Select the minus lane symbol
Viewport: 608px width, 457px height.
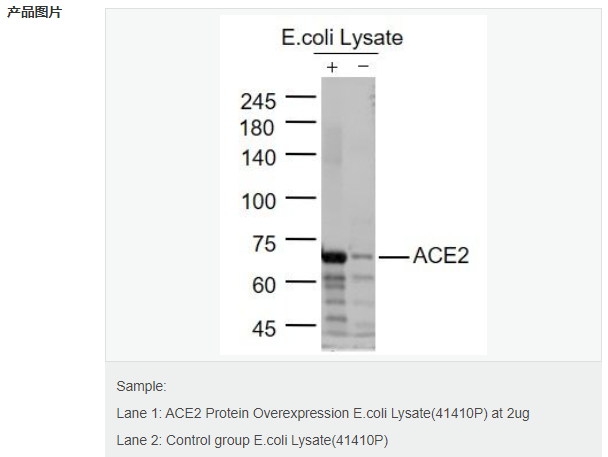(x=363, y=66)
